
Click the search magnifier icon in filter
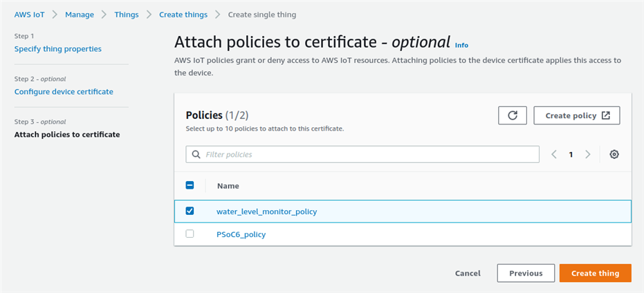click(196, 154)
